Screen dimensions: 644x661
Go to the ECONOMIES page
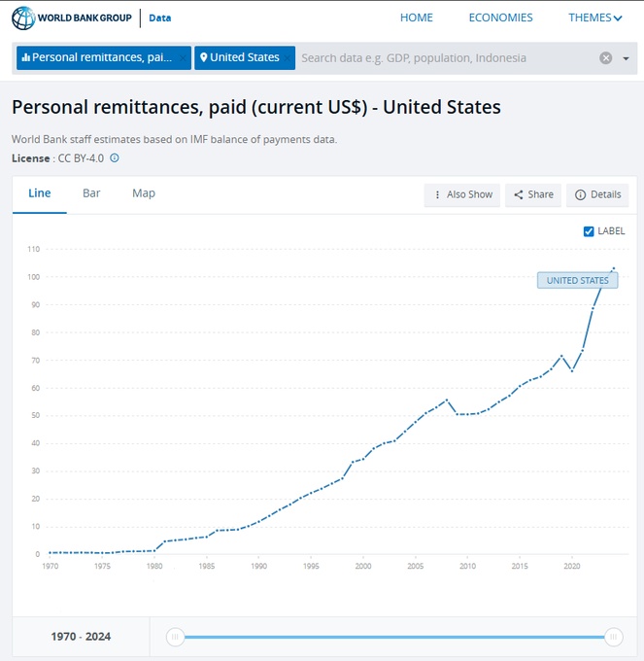point(500,17)
